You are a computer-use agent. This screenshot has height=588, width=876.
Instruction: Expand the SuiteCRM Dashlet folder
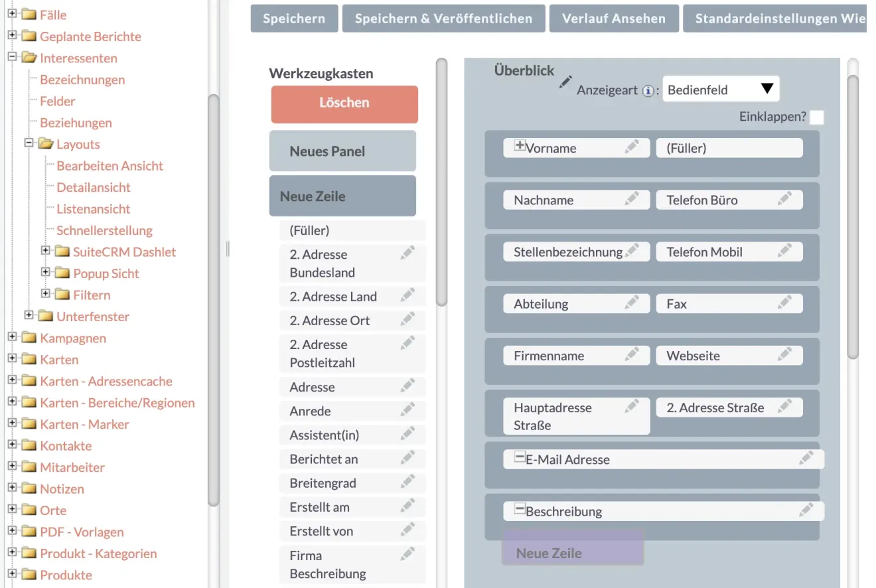[x=46, y=251]
